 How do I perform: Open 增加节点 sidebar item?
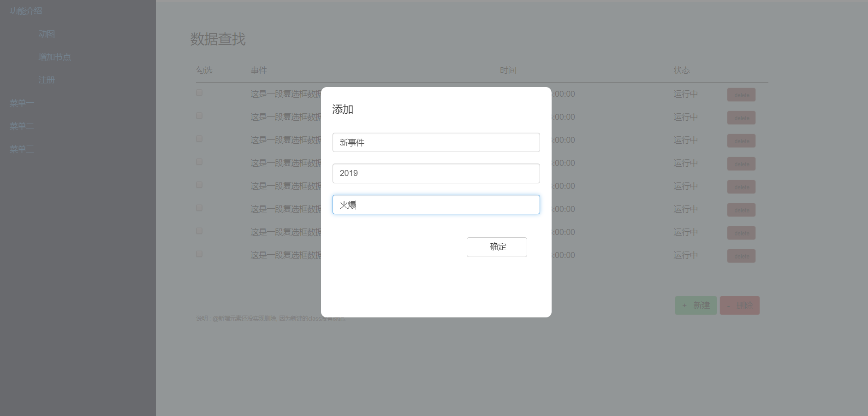[x=54, y=57]
